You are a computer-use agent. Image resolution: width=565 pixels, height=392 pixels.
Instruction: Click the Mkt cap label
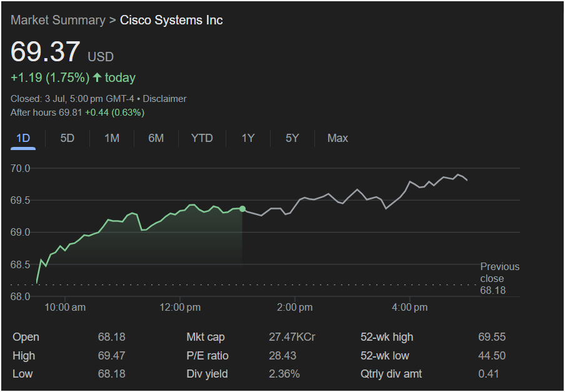[x=206, y=337]
